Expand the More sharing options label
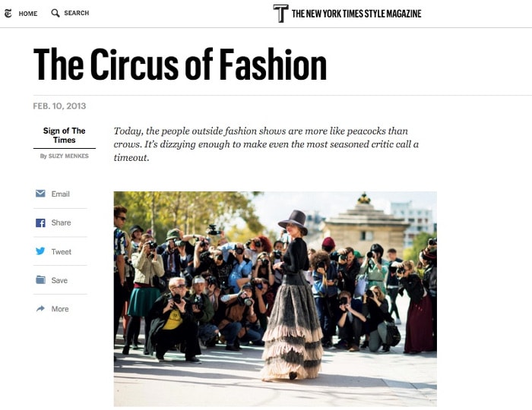Viewport: 532px width, 410px height. [61, 310]
